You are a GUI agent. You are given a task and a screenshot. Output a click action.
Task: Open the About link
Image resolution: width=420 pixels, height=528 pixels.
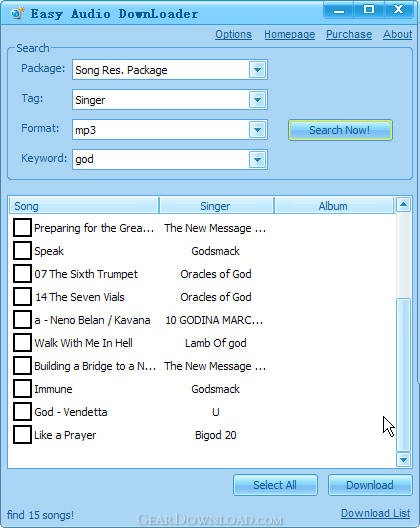(397, 34)
